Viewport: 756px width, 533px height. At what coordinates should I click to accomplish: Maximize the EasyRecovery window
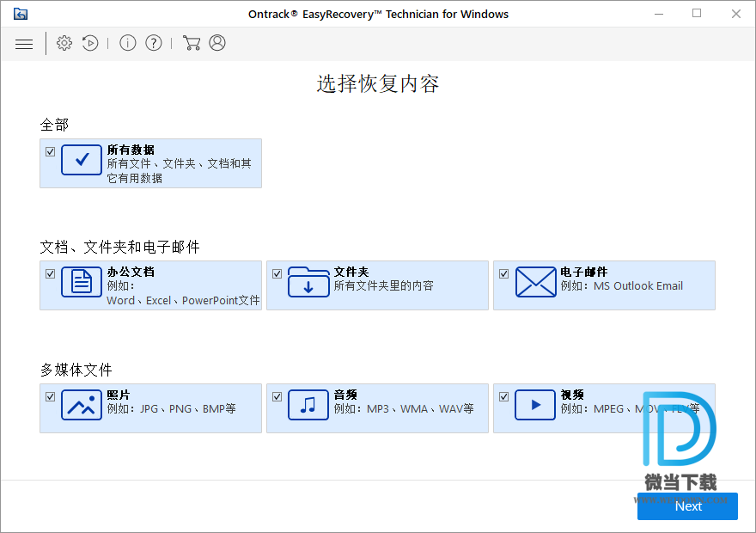coord(697,14)
